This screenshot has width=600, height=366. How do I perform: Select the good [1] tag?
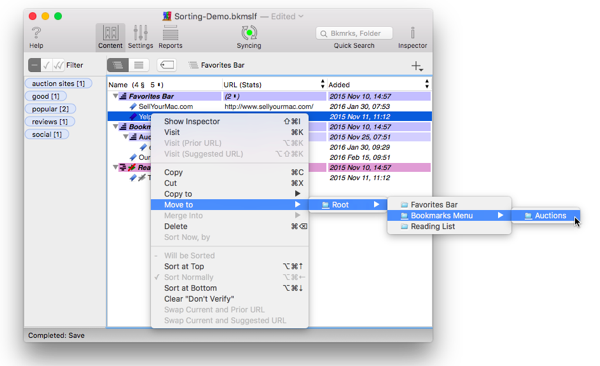coord(46,96)
